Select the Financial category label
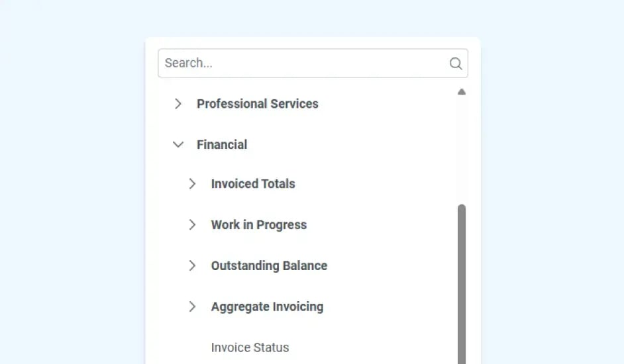Viewport: 624px width, 364px height. 222,145
